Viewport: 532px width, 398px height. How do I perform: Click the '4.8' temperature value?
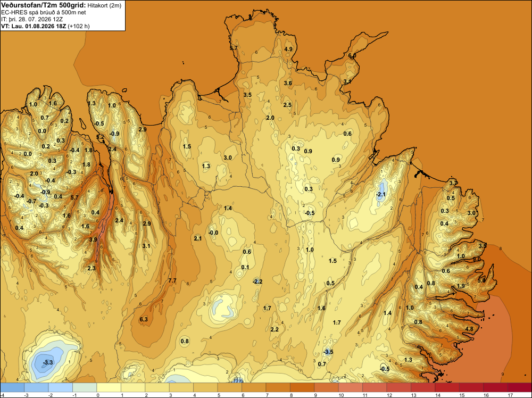(x=469, y=329)
